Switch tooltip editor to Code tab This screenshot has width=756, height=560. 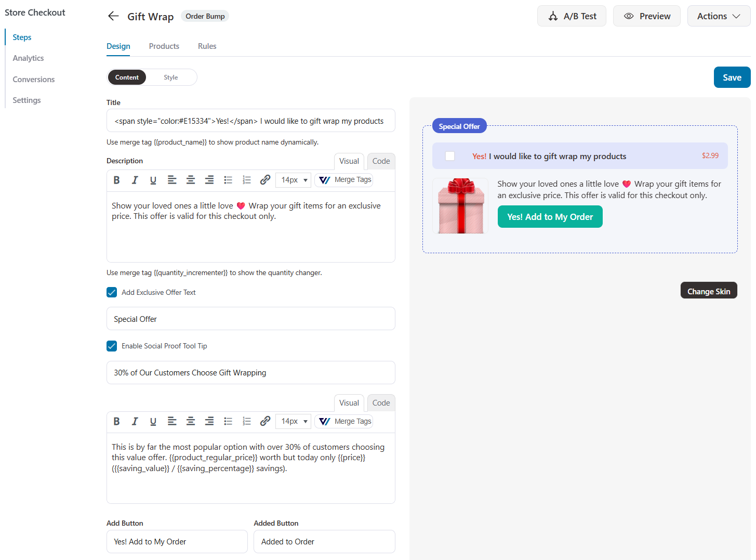[381, 403]
